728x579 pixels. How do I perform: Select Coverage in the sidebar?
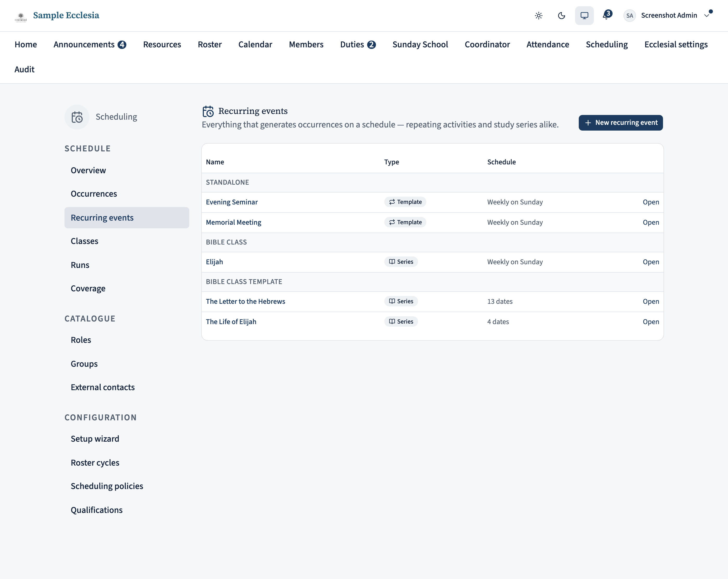(127, 288)
